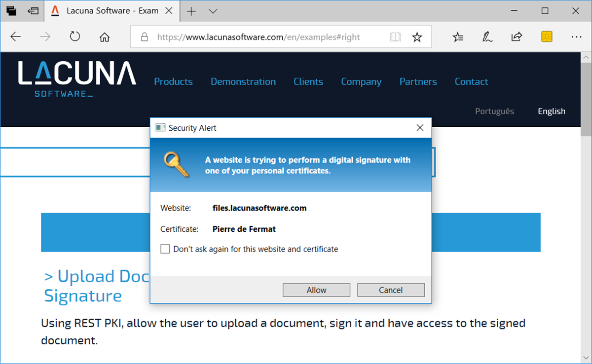Show the tab list dropdown chevron
The image size is (592, 364).
pos(212,11)
